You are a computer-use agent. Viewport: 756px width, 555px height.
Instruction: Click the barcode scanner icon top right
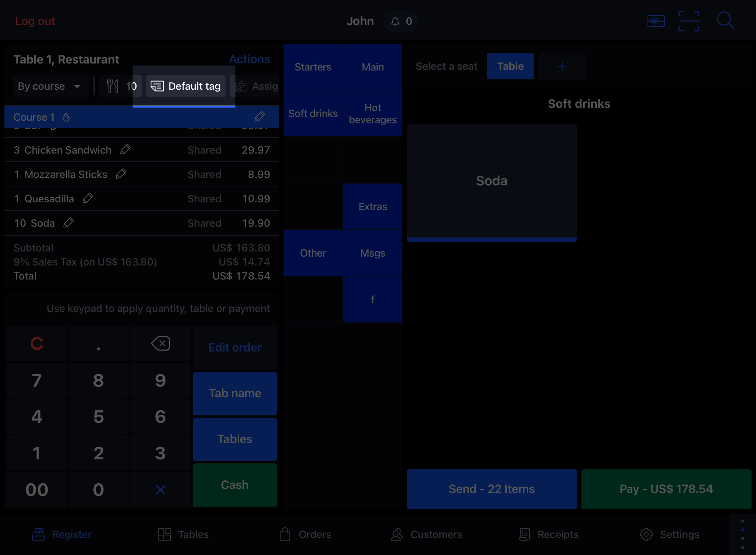click(690, 21)
